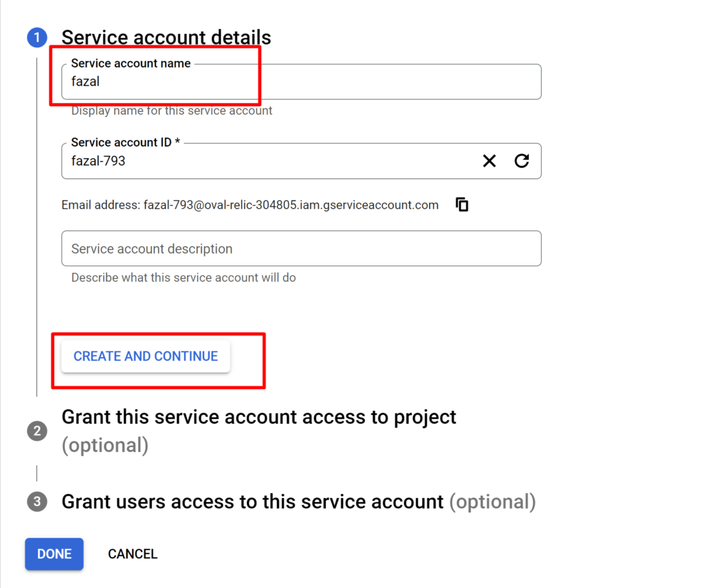The image size is (704, 588).
Task: Expand Grant this service account access step
Action: 258,431
